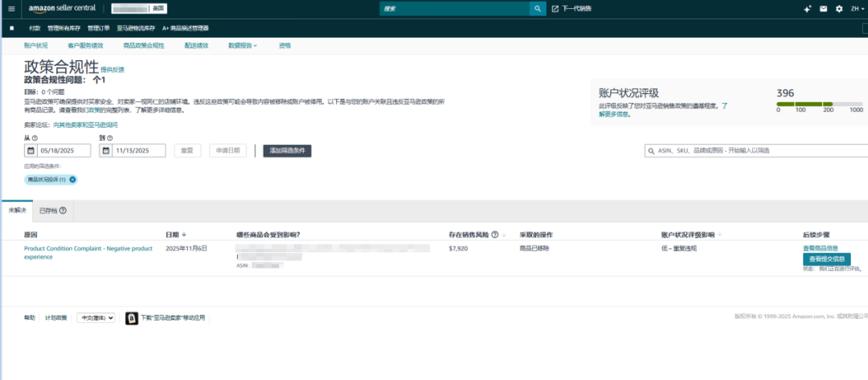Open 付款 from favorites bar

click(x=35, y=28)
